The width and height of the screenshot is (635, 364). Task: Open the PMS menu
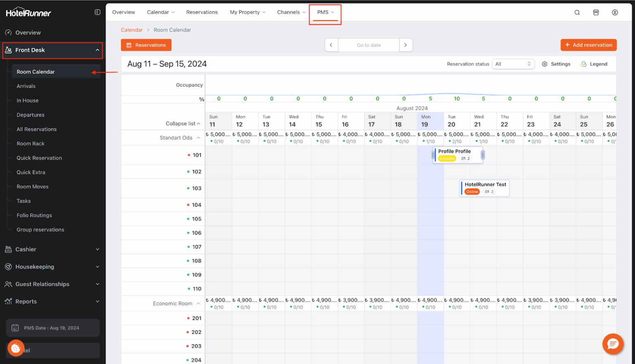coord(325,12)
